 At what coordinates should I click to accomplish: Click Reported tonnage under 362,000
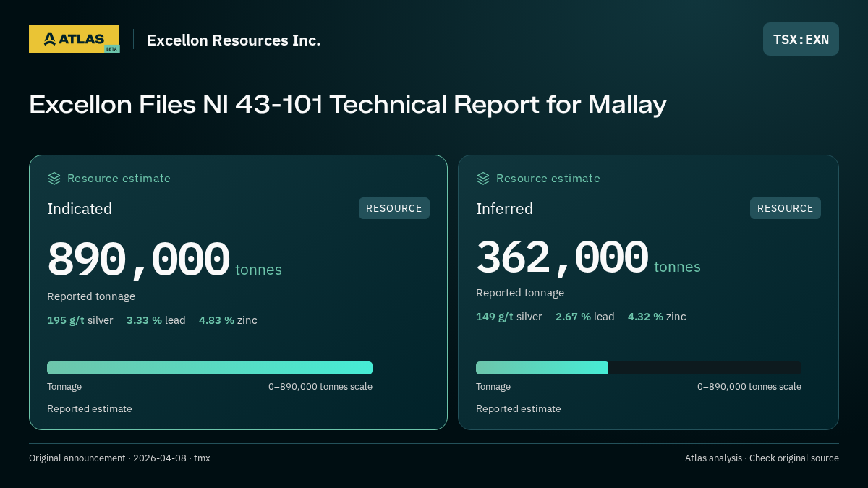[520, 293]
